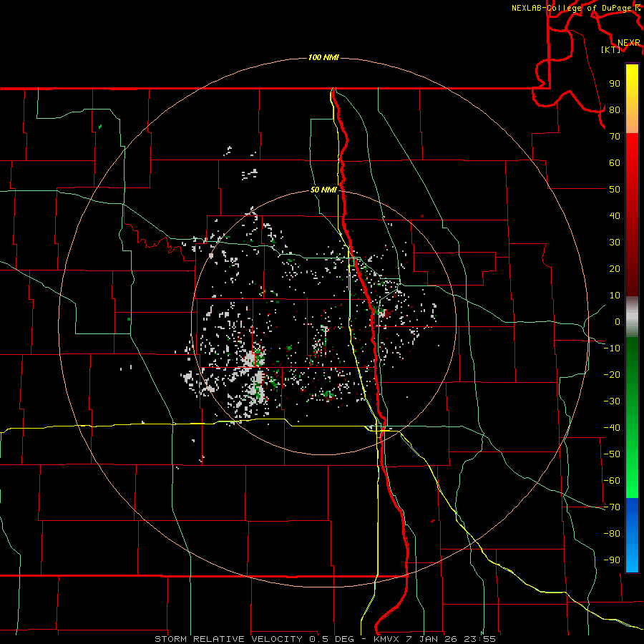
Task: Click the 50 NMI range ring label
Action: 323,190
